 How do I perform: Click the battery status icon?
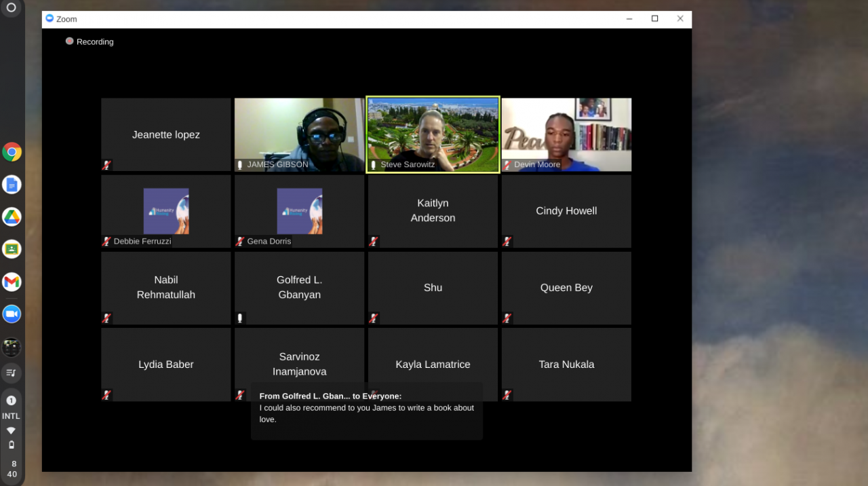point(11,445)
